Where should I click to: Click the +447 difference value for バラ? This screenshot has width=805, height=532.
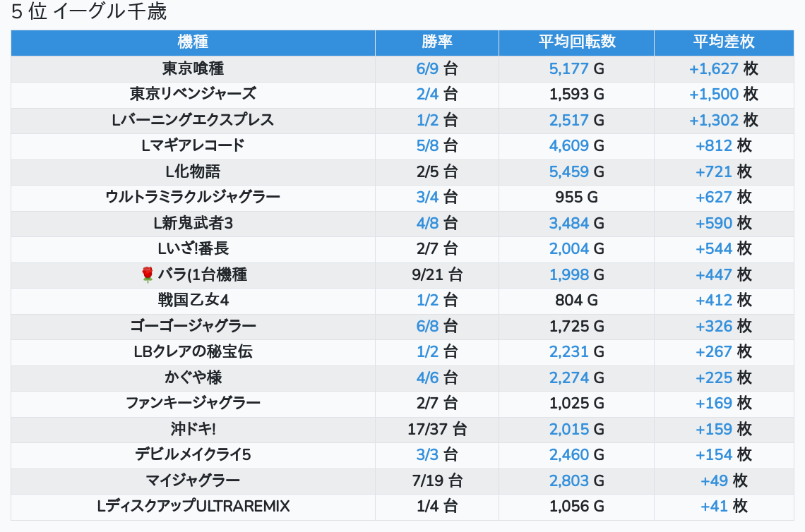tap(714, 274)
